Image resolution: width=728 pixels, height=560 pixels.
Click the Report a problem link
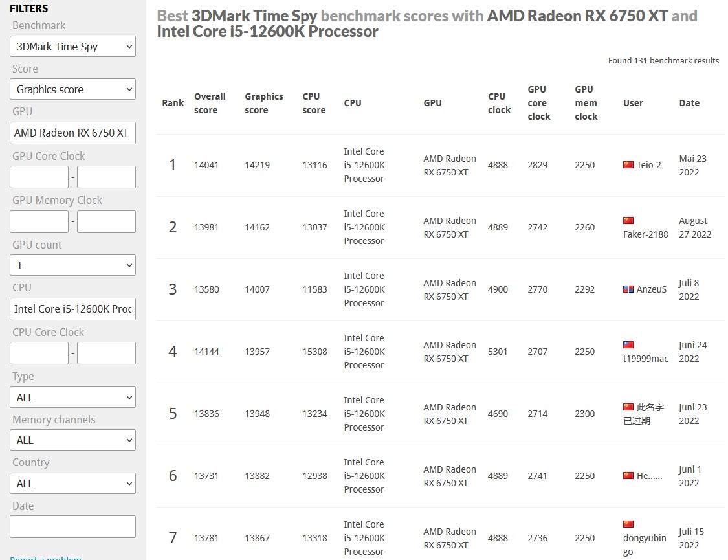(x=45, y=557)
